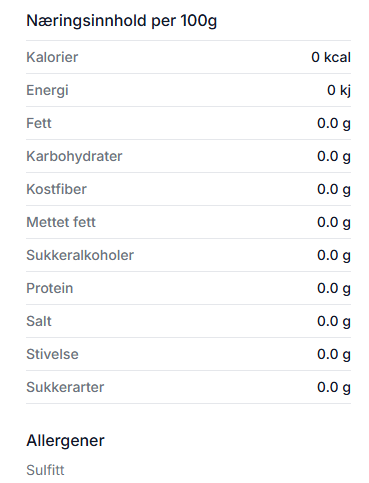The image size is (369, 483).
Task: Click the Sulfitt allergen text
Action: (x=45, y=470)
